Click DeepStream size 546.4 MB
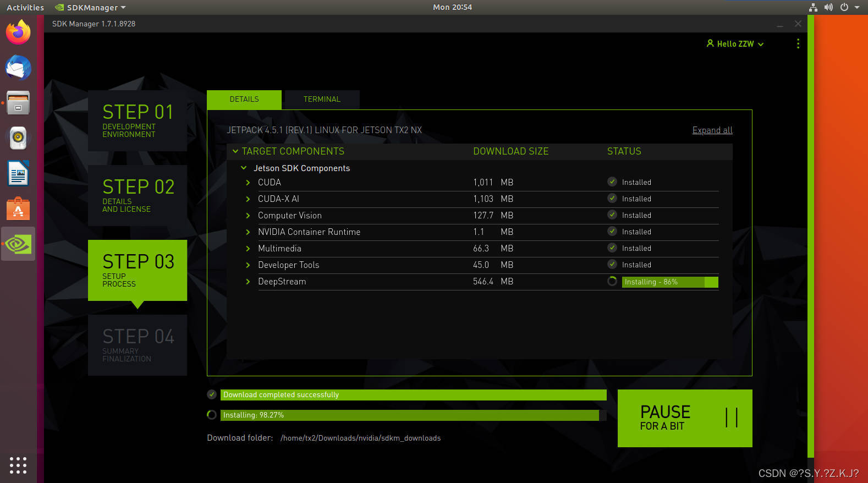Viewport: 868px width, 483px height. tap(493, 281)
